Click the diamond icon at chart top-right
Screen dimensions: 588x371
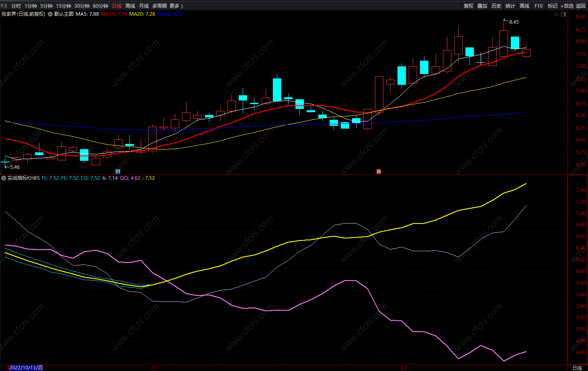[556, 14]
